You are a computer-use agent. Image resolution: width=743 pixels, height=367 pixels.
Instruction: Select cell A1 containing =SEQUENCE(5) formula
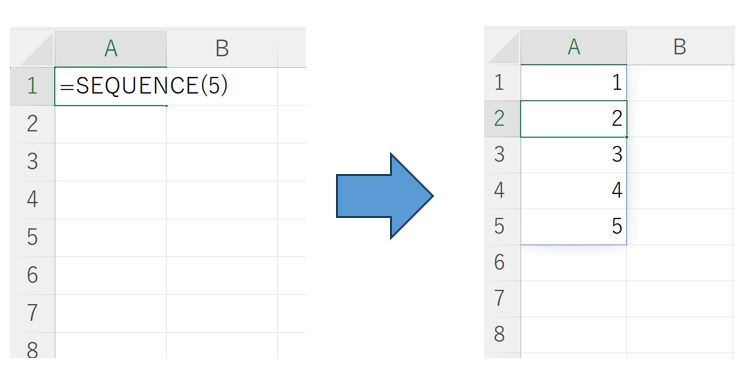(x=110, y=86)
